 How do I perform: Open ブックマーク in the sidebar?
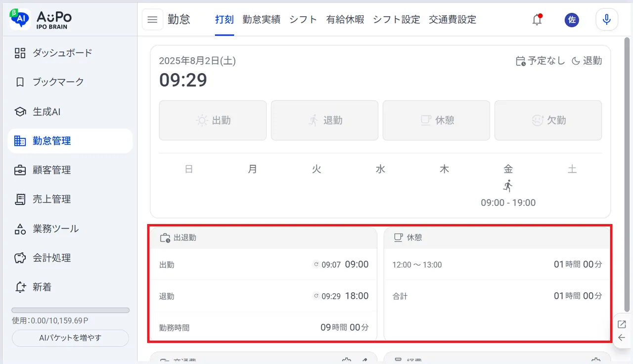pos(70,82)
